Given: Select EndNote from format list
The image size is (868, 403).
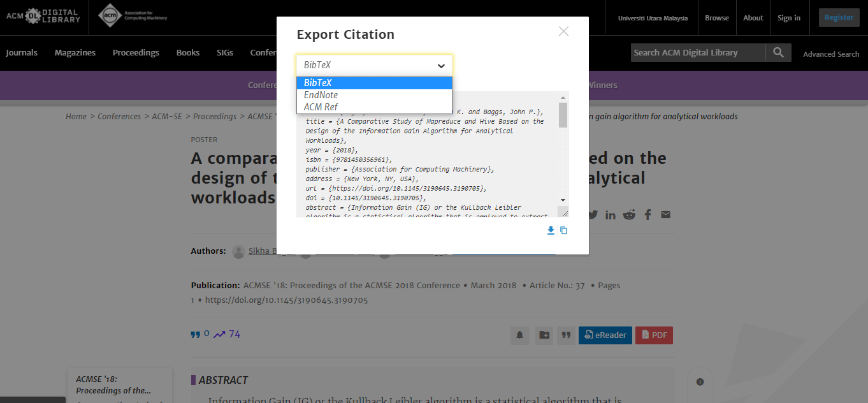Looking at the screenshot, I should coord(321,95).
